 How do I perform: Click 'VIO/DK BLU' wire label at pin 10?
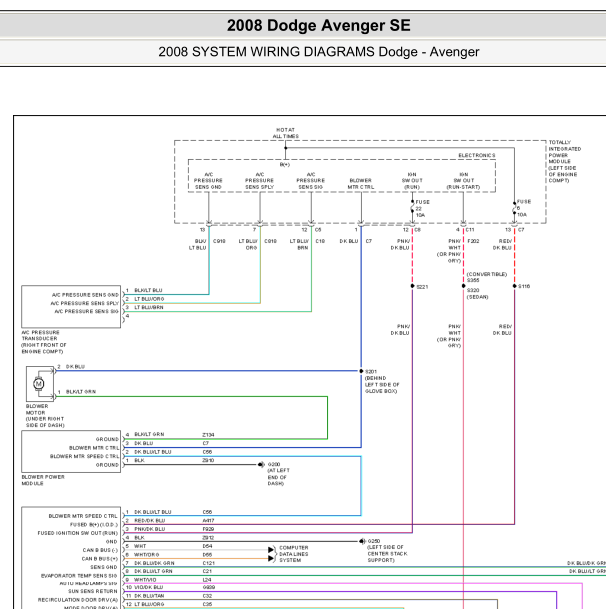[x=148, y=587]
